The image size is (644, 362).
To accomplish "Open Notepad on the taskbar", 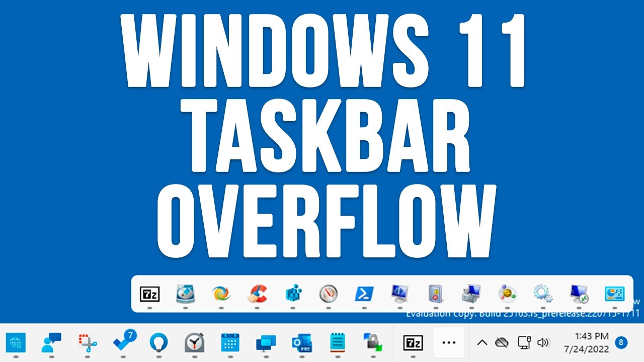I will tap(338, 343).
